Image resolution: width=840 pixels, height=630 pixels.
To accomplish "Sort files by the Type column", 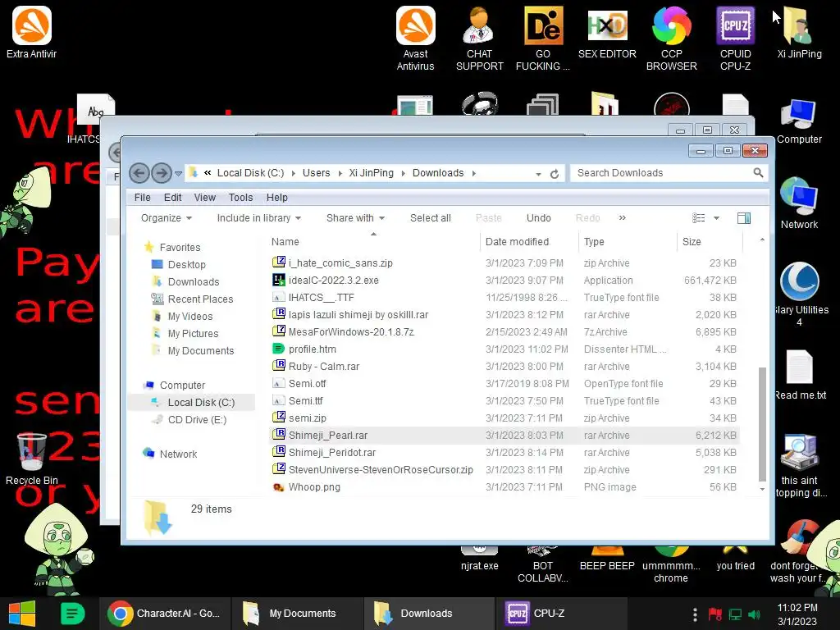I will [x=628, y=242].
